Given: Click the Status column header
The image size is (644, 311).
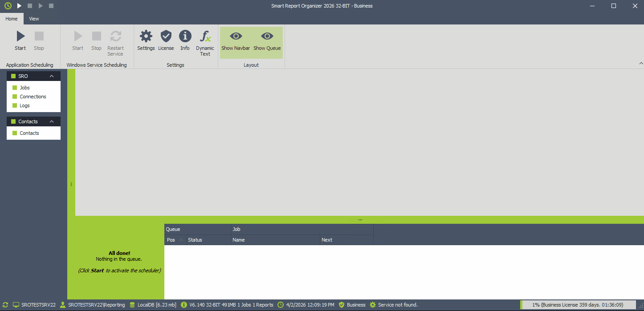Looking at the screenshot, I should pos(208,240).
